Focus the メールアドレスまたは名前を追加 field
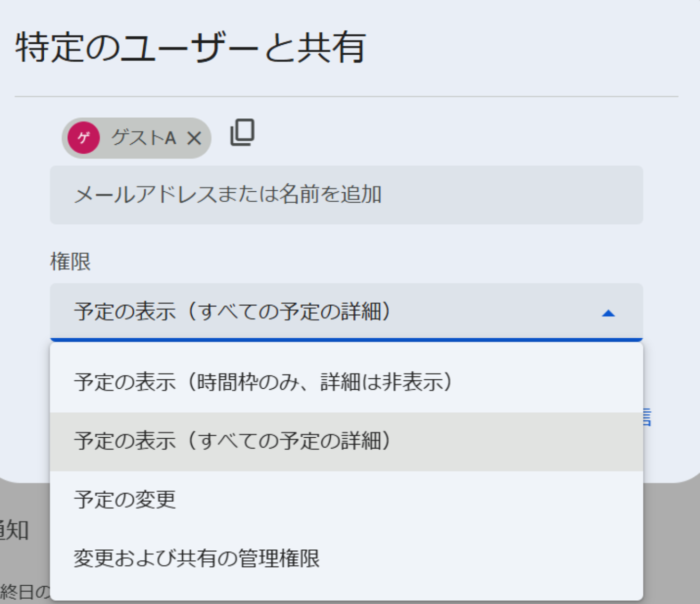This screenshot has width=700, height=604. (346, 195)
